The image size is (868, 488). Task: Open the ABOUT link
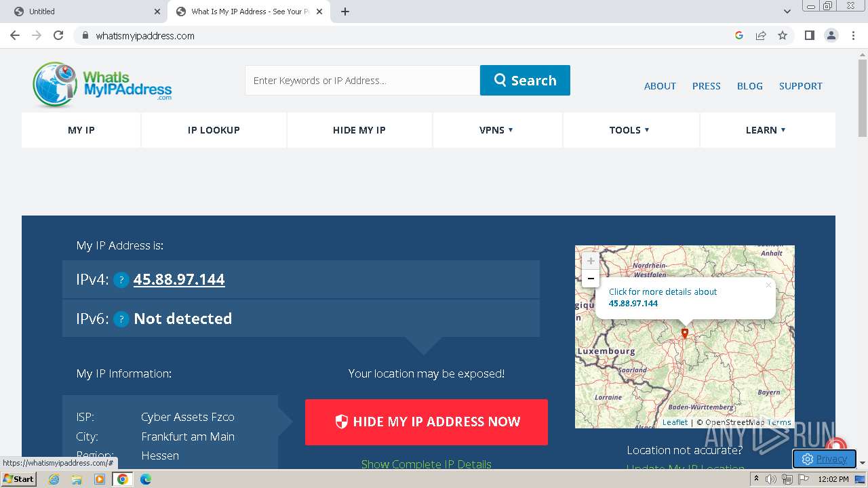tap(660, 86)
